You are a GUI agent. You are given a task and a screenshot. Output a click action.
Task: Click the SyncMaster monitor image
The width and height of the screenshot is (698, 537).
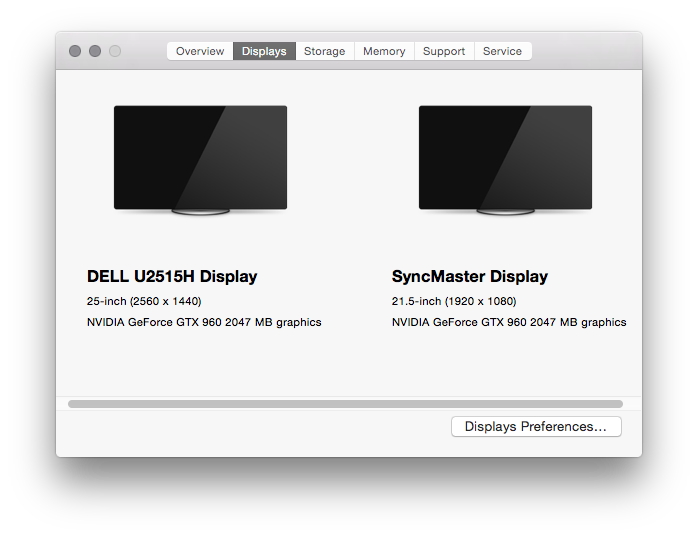pos(505,160)
